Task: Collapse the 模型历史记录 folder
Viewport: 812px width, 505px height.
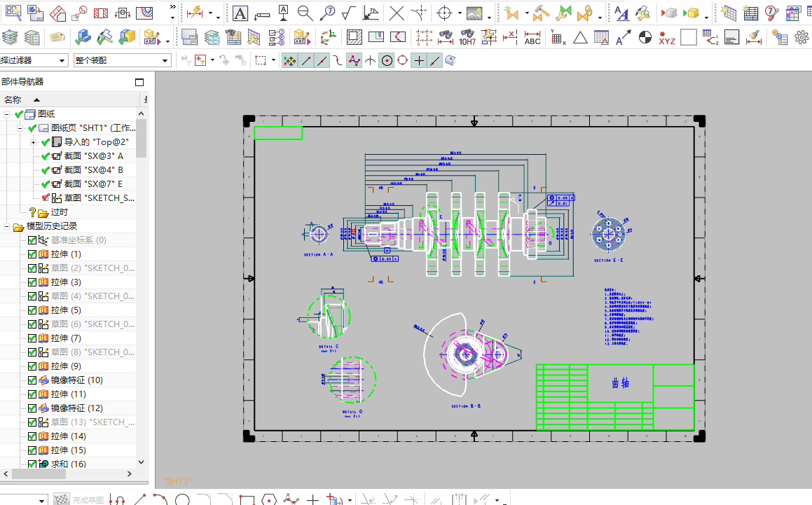Action: pyautogui.click(x=6, y=226)
